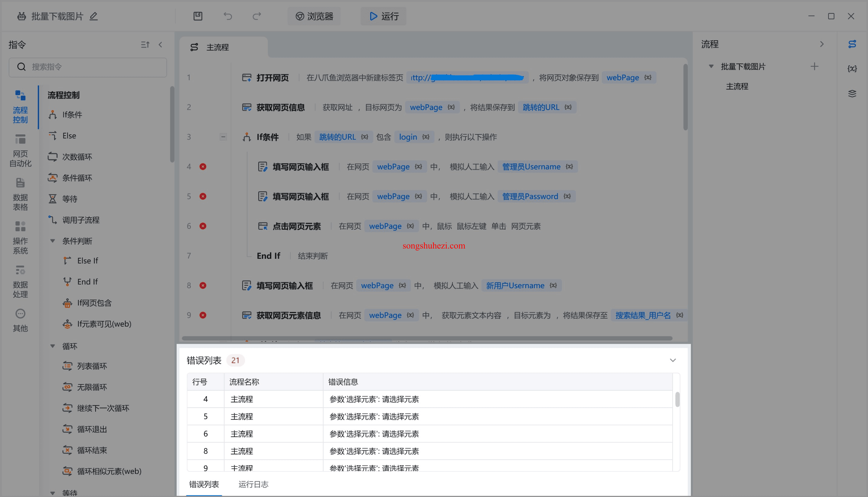This screenshot has height=497, width=868.
Task: Click the 跳转的URL variable in line 2
Action: [547, 107]
